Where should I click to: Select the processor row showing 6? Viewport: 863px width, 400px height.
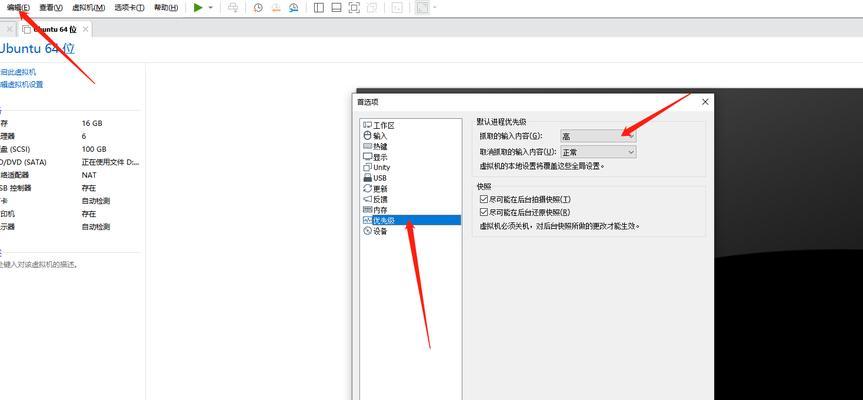pos(70,136)
